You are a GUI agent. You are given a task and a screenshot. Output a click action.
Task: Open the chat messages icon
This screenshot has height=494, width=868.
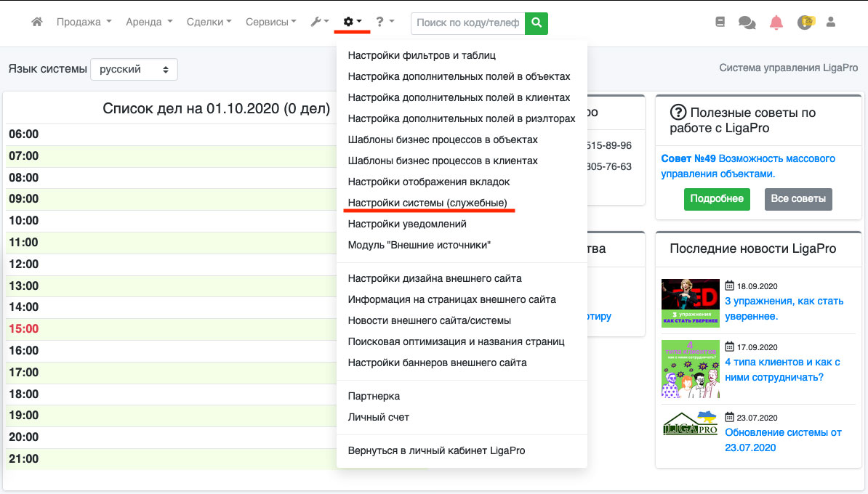tap(747, 23)
